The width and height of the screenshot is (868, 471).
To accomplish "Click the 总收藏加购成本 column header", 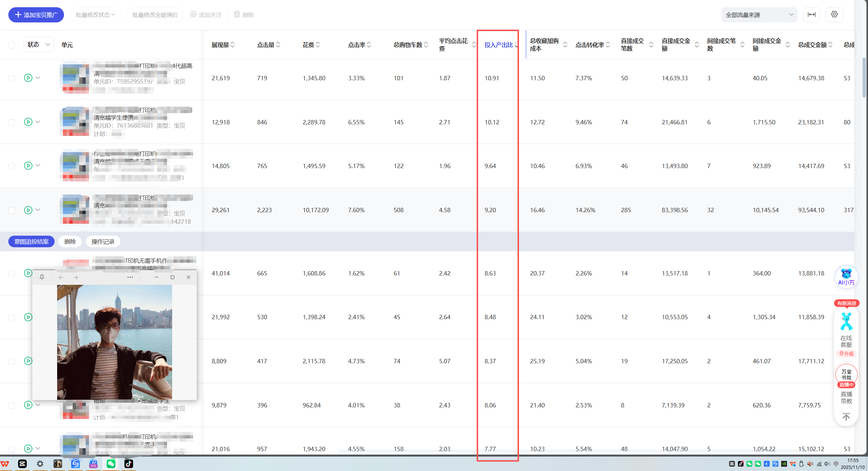I will pos(544,45).
